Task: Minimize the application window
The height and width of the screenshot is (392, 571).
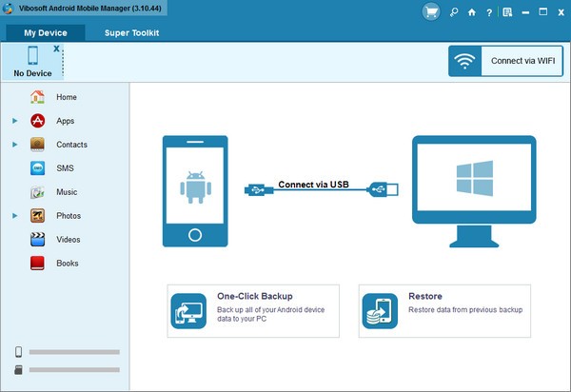Action: [525, 12]
